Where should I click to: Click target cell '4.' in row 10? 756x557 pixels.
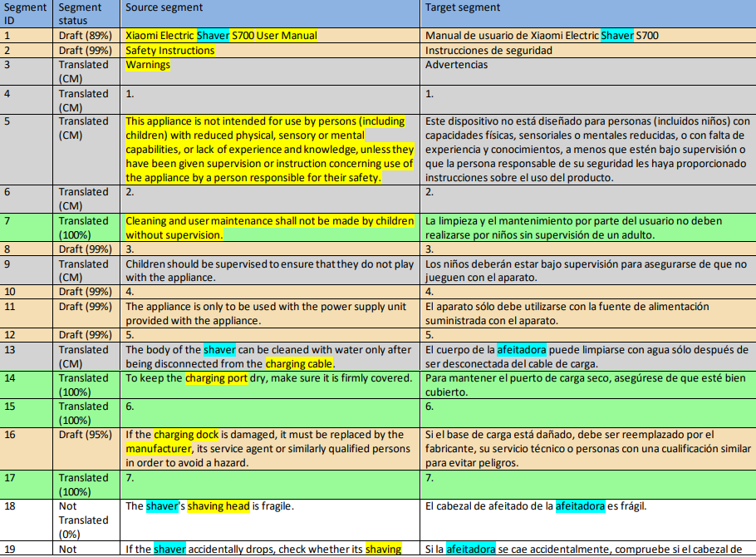point(588,292)
